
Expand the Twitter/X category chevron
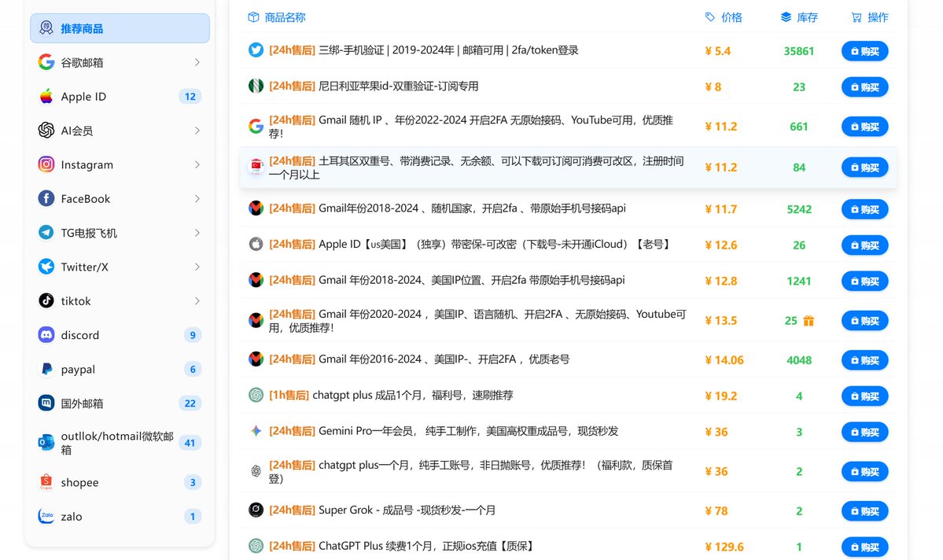click(x=197, y=267)
